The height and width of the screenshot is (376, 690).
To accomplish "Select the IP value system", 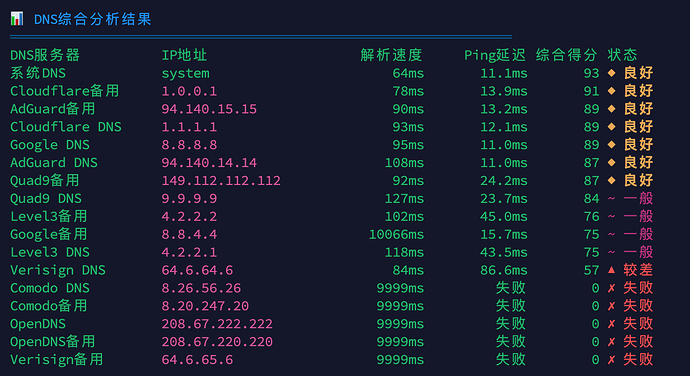I will click(185, 73).
